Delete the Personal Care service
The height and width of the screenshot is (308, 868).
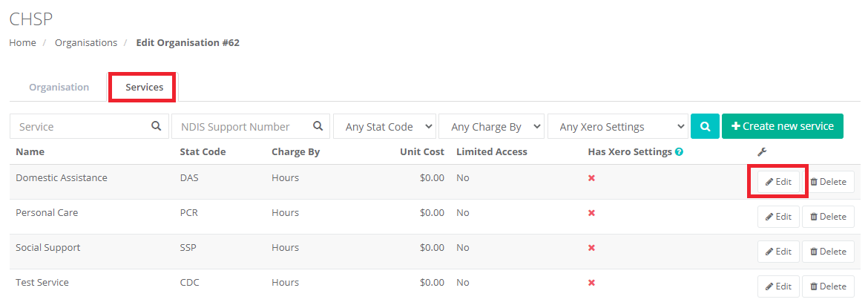pyautogui.click(x=828, y=217)
